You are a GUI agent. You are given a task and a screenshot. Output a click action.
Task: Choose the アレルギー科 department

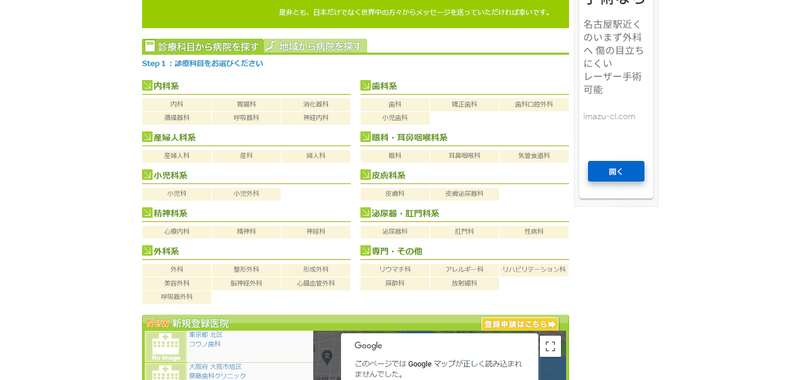464,270
